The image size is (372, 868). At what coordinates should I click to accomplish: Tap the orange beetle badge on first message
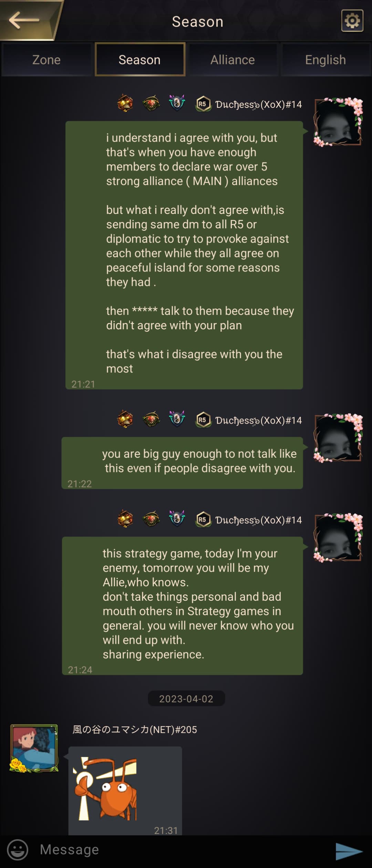[x=125, y=103]
